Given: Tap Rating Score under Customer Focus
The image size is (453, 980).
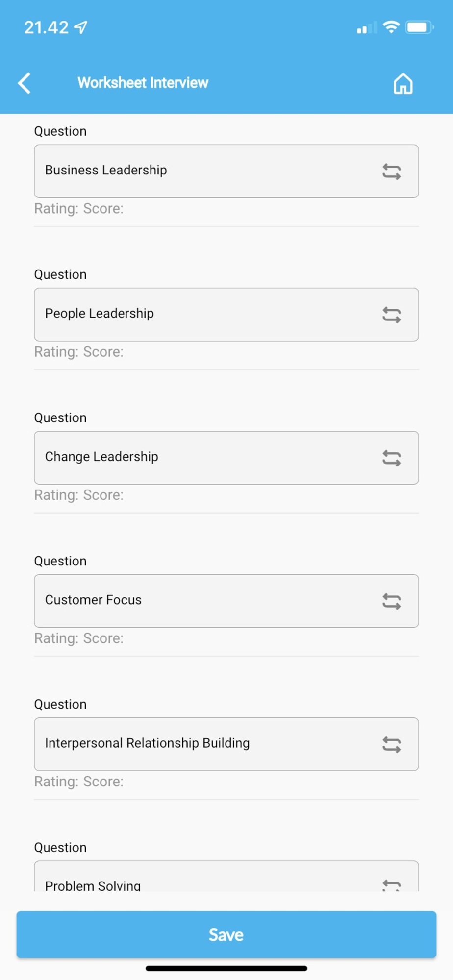Looking at the screenshot, I should 79,638.
